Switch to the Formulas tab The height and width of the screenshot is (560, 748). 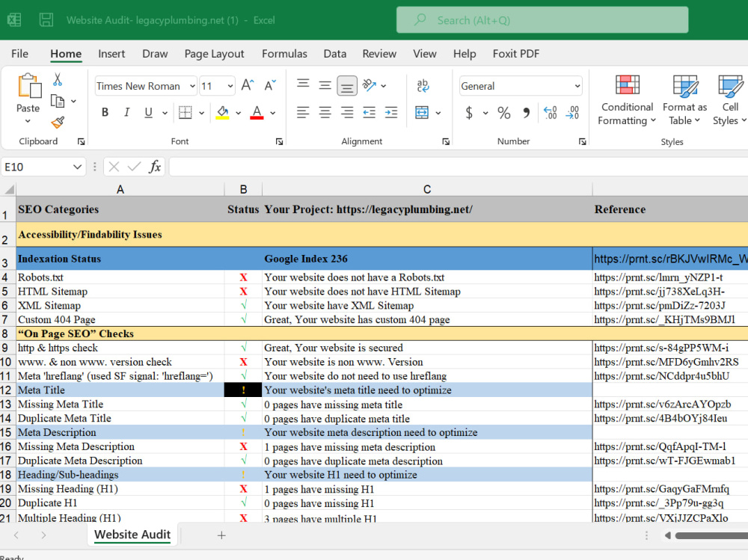(x=284, y=54)
